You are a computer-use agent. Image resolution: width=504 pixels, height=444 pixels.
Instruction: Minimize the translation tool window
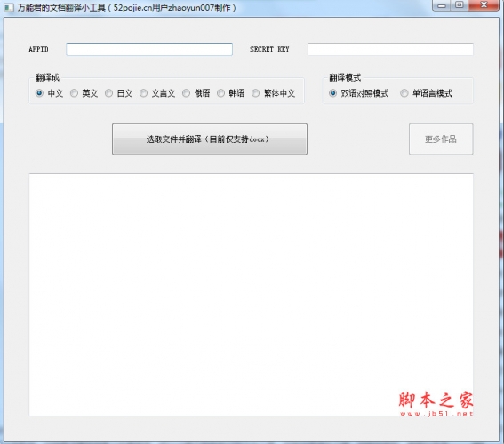click(442, 5)
